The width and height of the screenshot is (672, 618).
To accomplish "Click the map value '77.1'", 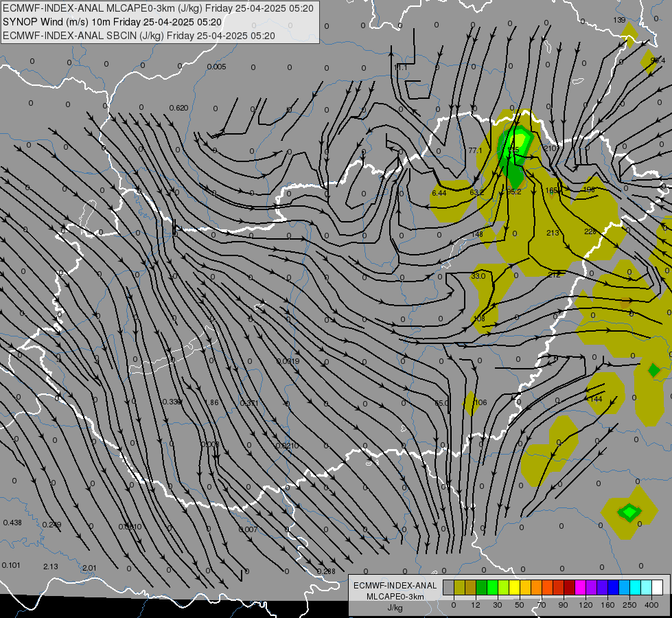I will [475, 150].
